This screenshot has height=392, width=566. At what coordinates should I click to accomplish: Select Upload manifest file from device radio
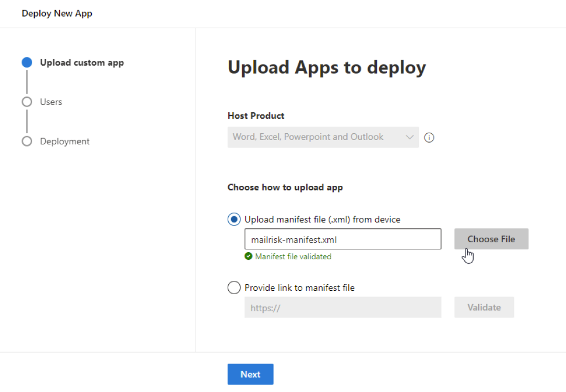(x=234, y=219)
